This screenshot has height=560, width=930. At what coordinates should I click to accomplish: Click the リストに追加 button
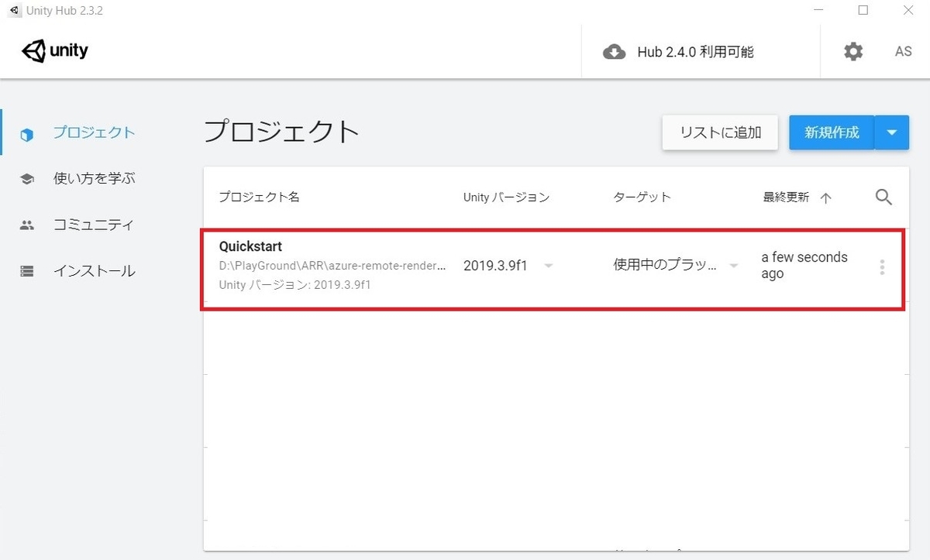pyautogui.click(x=719, y=132)
